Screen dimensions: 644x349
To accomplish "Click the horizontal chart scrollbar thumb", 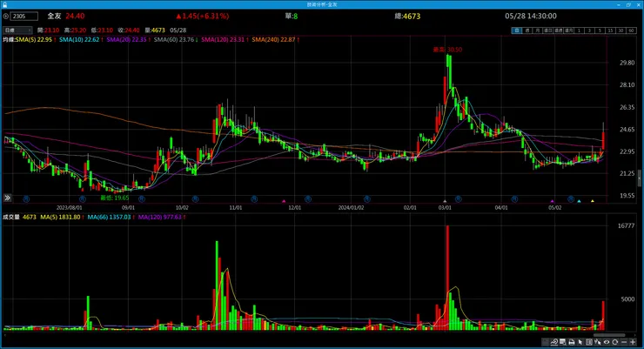I will click(609, 335).
